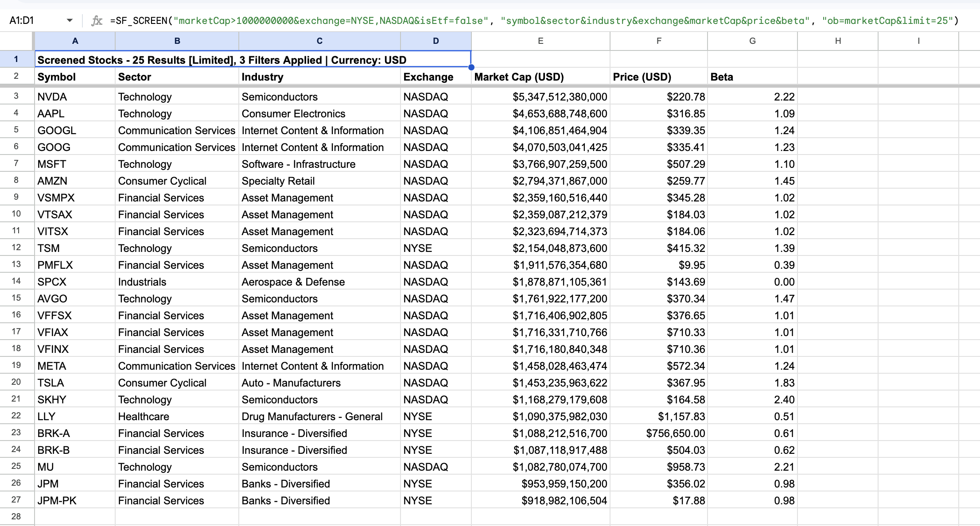Click the fx function icon
Image resolution: width=980 pixels, height=526 pixels.
(97, 20)
